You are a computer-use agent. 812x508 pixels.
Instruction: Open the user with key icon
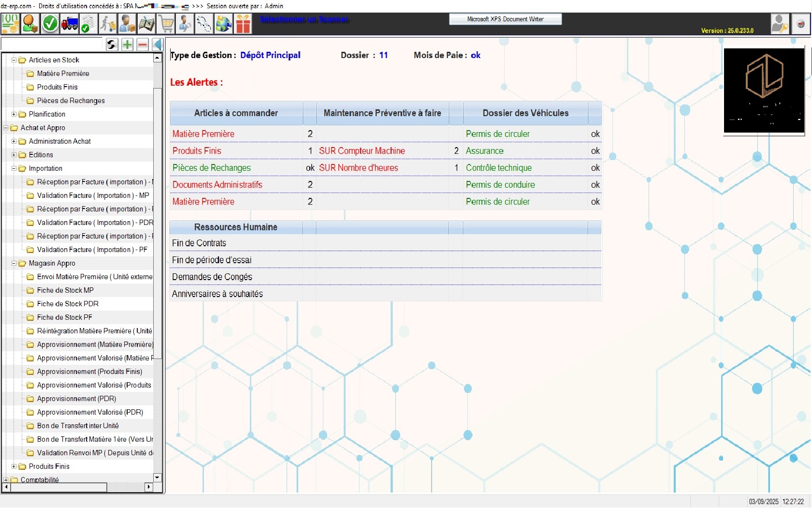coord(780,23)
